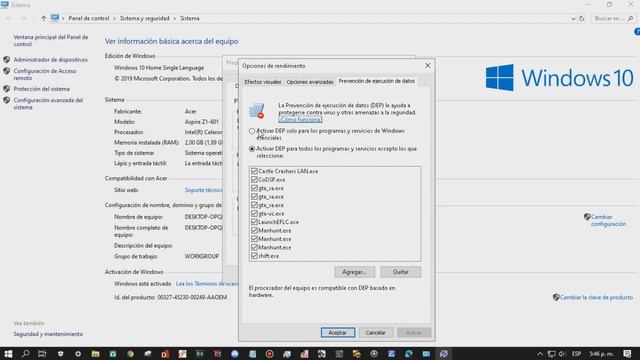Click Aceptar button
Image resolution: width=640 pixels, height=360 pixels.
(338, 333)
